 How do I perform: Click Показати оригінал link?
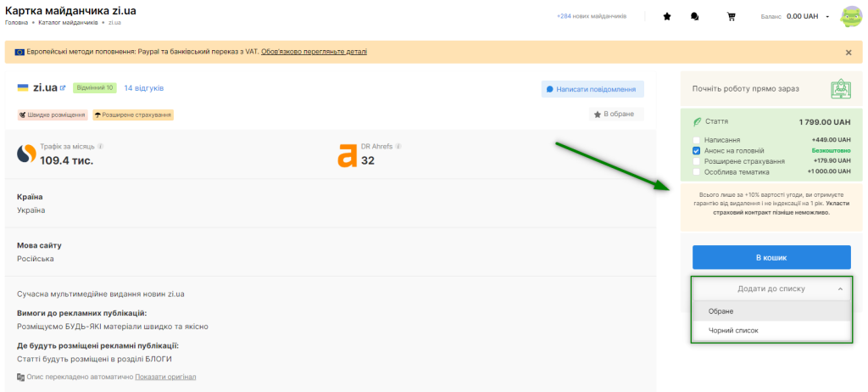[165, 377]
